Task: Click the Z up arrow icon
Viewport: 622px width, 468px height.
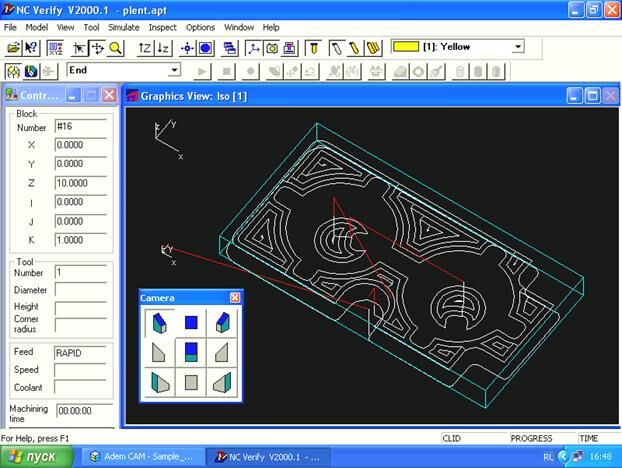Action: click(145, 48)
